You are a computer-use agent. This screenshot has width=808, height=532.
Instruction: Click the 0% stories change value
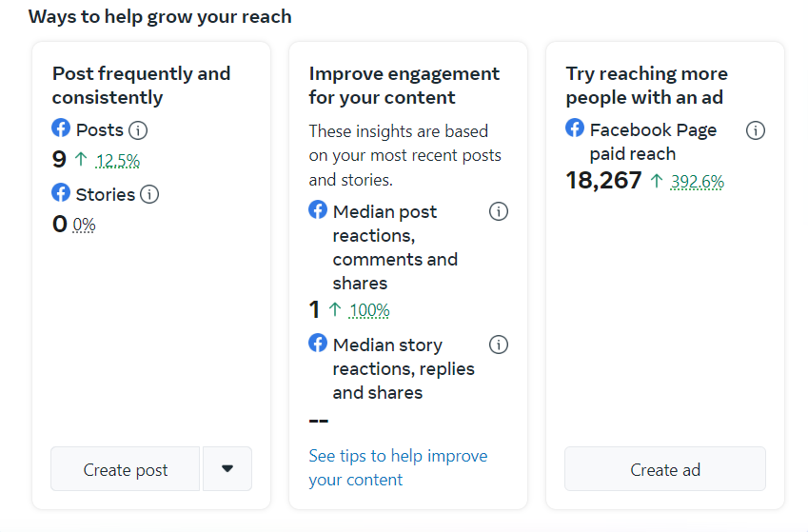click(x=85, y=225)
